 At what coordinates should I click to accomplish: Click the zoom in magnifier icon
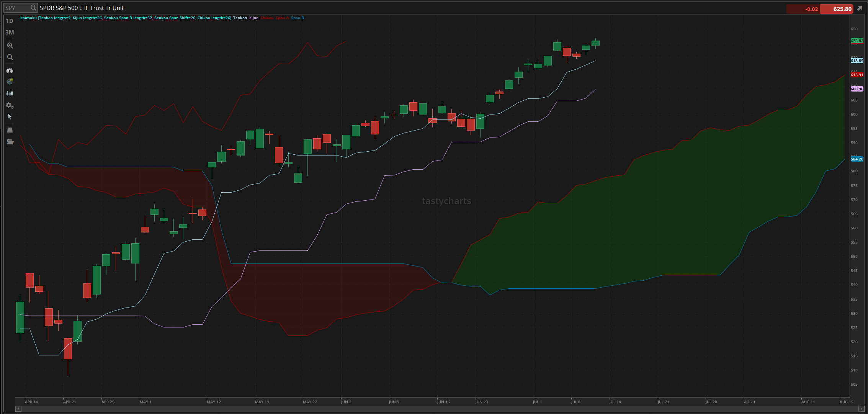click(x=10, y=46)
